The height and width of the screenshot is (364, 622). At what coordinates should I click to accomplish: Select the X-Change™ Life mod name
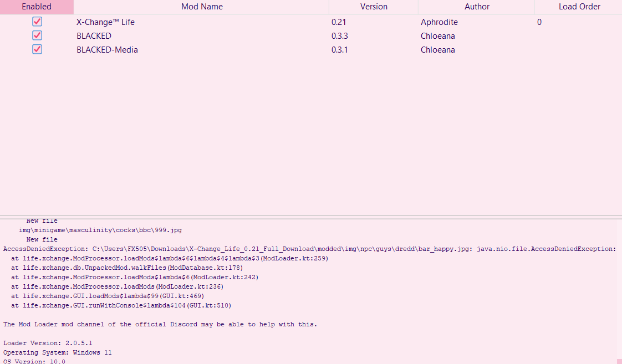click(105, 22)
